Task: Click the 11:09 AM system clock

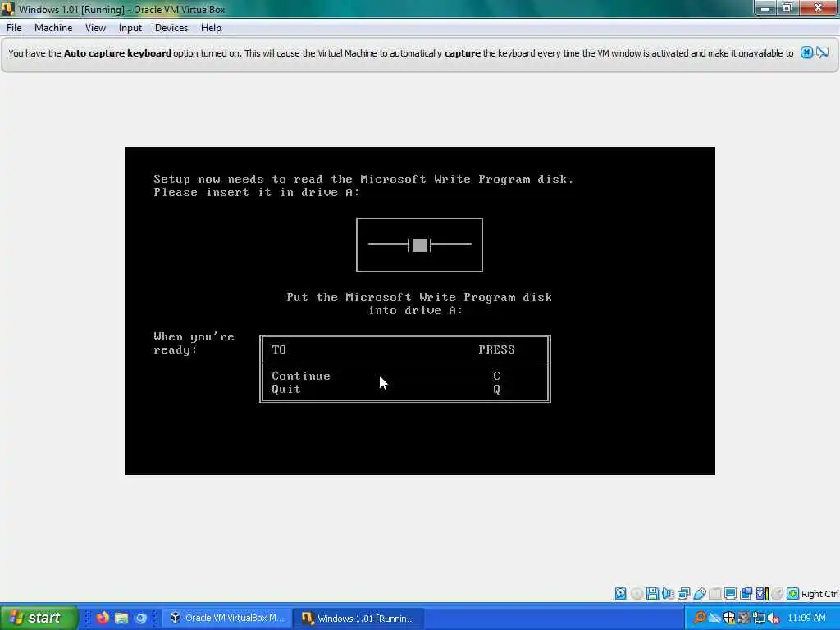Action: point(807,618)
